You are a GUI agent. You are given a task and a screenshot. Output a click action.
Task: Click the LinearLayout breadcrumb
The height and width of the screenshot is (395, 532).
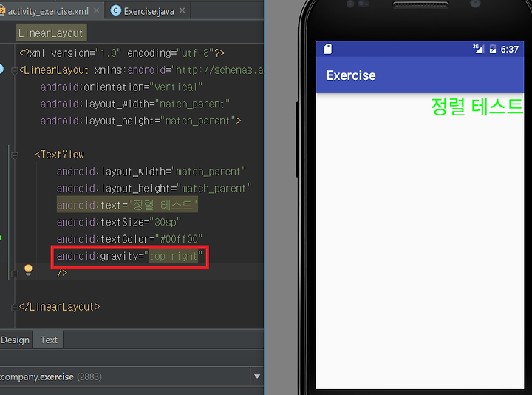pyautogui.click(x=51, y=33)
